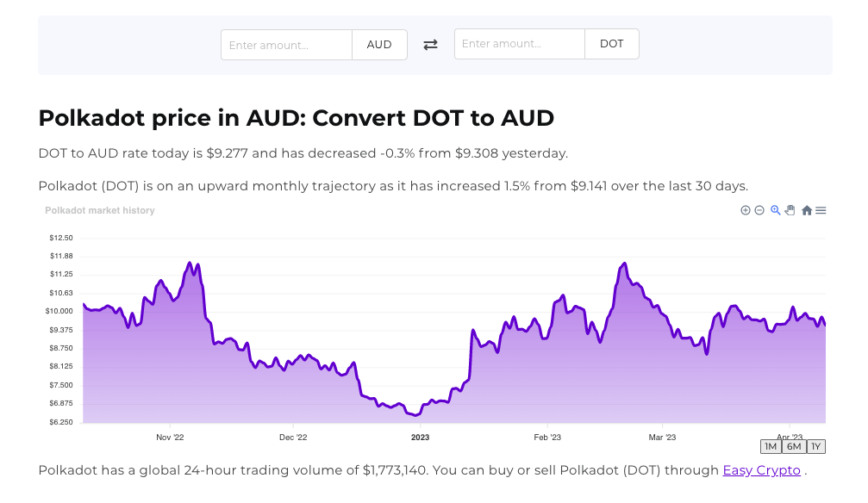The image size is (868, 503).
Task: Reset chart zoom with home icon
Action: coord(807,210)
